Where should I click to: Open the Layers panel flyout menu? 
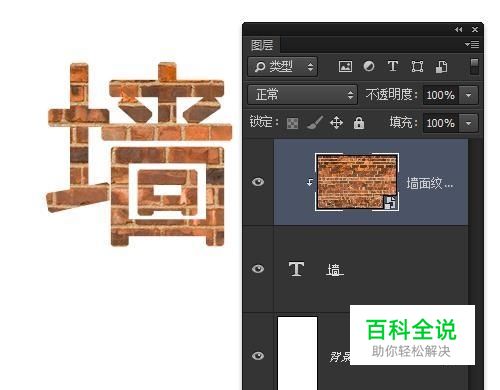pyautogui.click(x=472, y=44)
